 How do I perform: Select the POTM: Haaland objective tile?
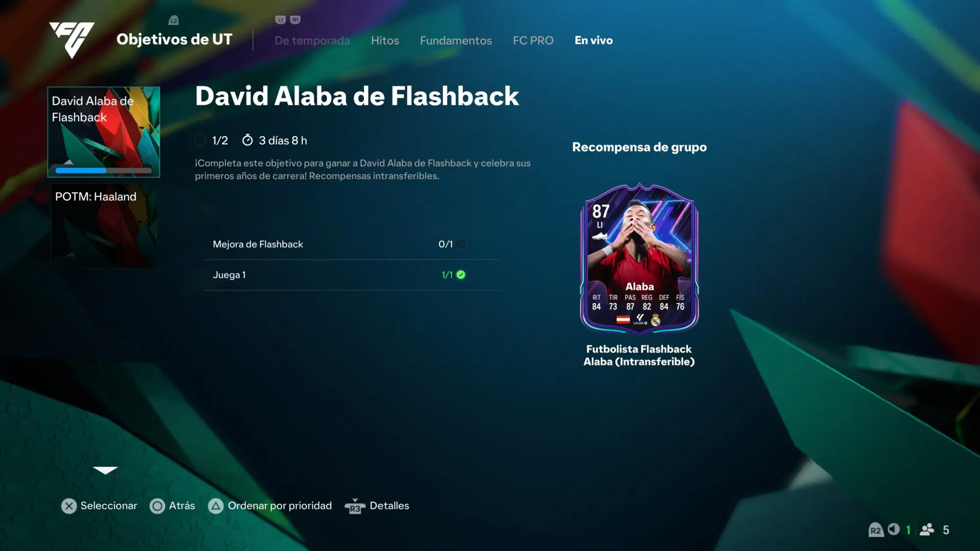coord(104,225)
